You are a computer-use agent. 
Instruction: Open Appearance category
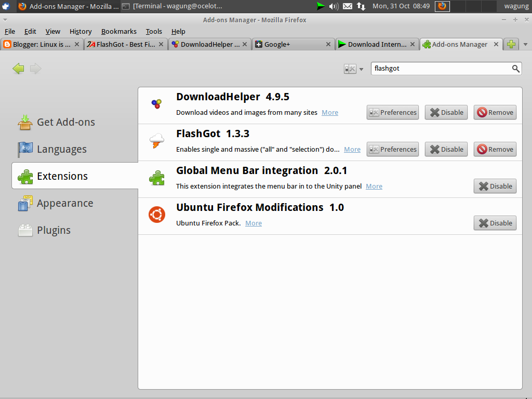click(x=56, y=203)
